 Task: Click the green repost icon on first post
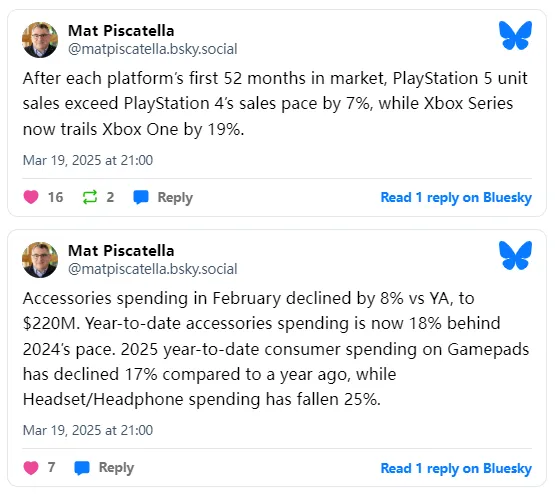90,197
